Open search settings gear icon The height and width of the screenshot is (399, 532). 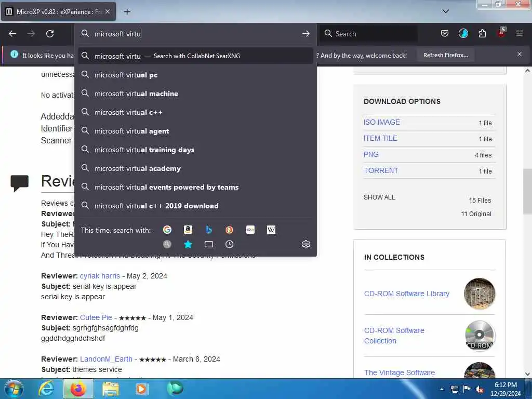305,244
